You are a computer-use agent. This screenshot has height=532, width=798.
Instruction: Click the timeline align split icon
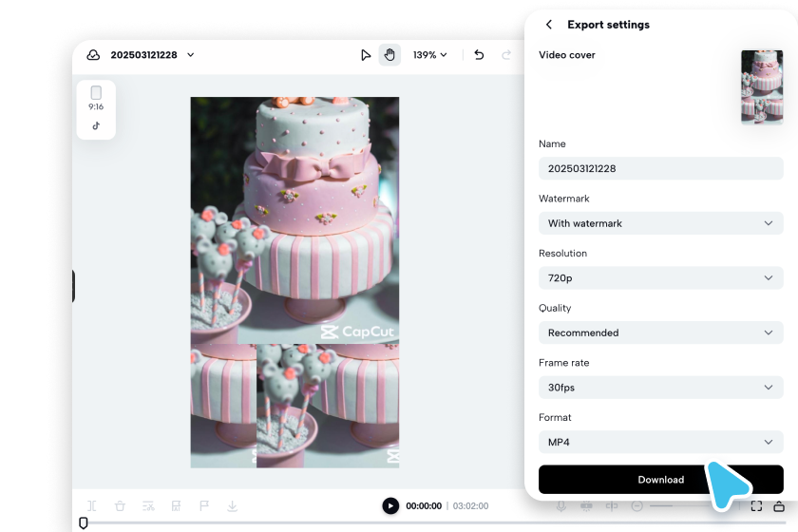click(612, 506)
